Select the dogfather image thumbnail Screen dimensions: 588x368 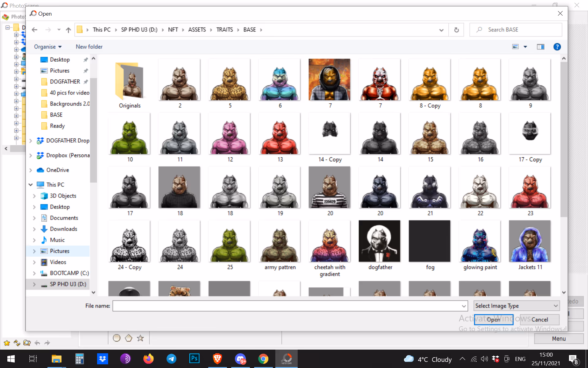(x=380, y=241)
